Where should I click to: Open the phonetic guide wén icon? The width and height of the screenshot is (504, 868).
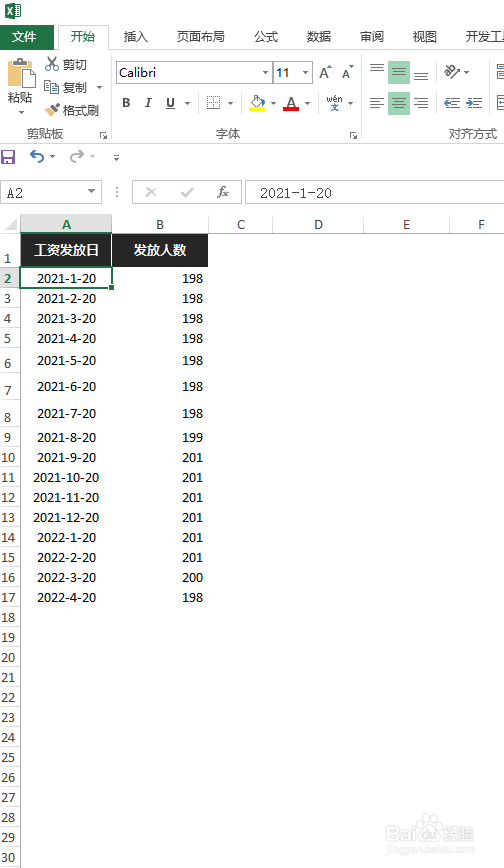coord(334,103)
